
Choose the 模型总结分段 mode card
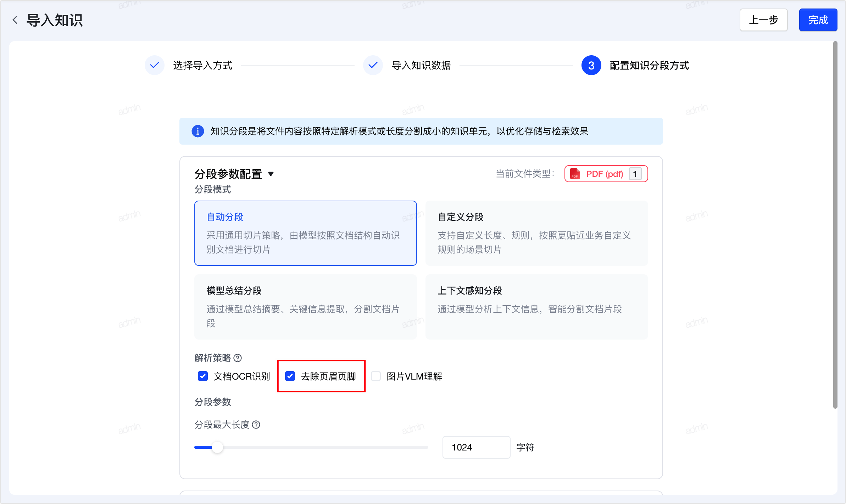306,307
